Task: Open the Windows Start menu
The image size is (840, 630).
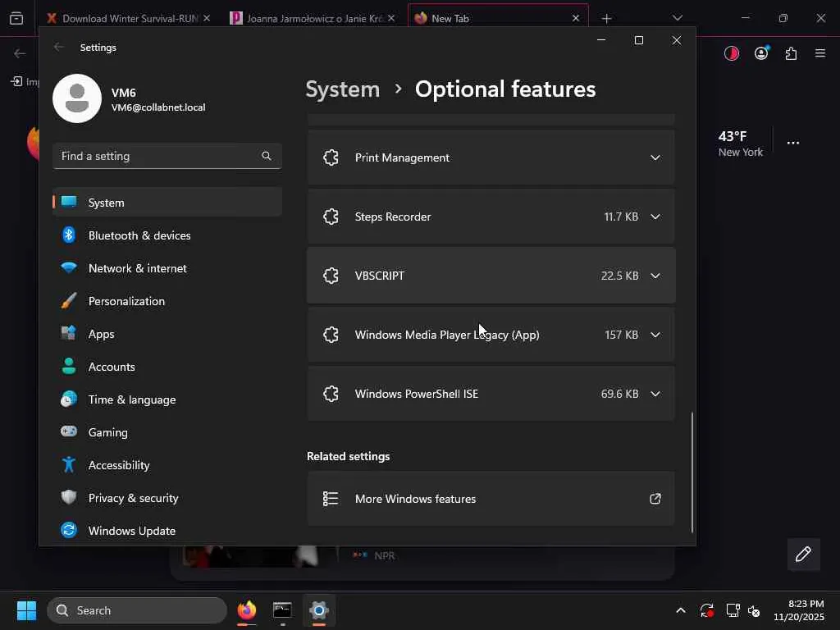Action: click(26, 610)
